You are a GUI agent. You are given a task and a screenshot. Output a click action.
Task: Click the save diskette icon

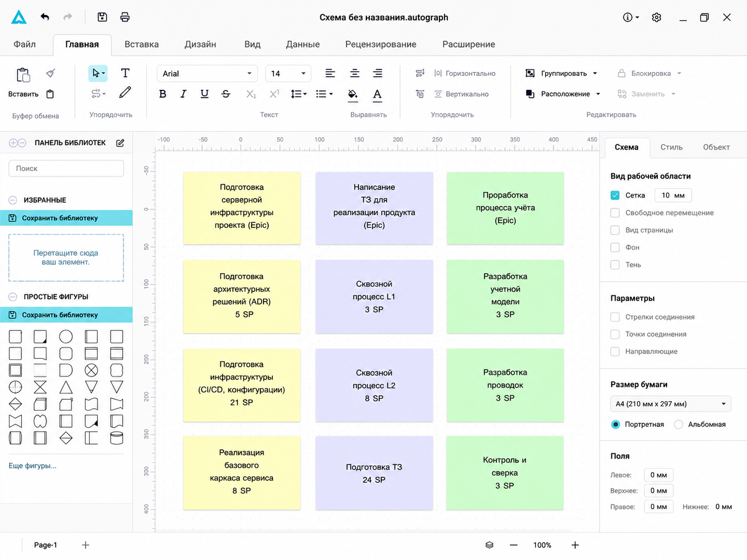click(x=102, y=17)
